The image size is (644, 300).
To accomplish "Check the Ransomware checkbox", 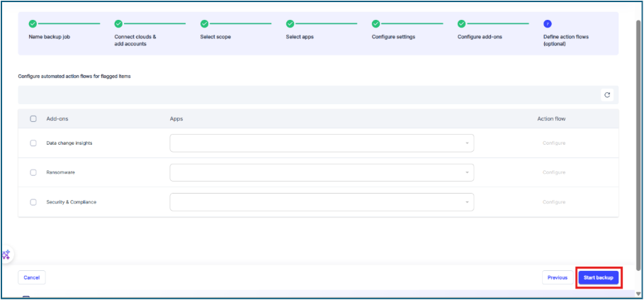I will [33, 172].
